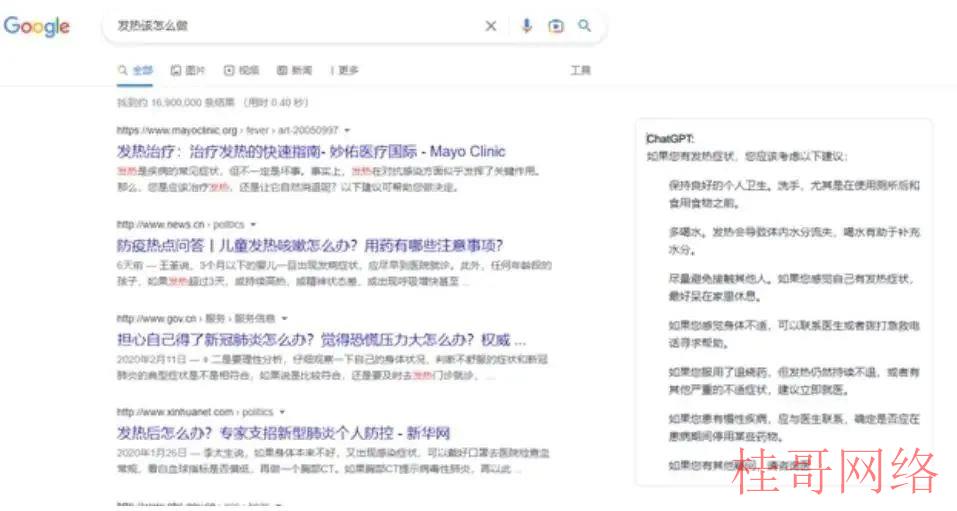Click the 6天前 snippet under news.cn result
The width and height of the screenshot is (957, 511).
click(x=334, y=273)
